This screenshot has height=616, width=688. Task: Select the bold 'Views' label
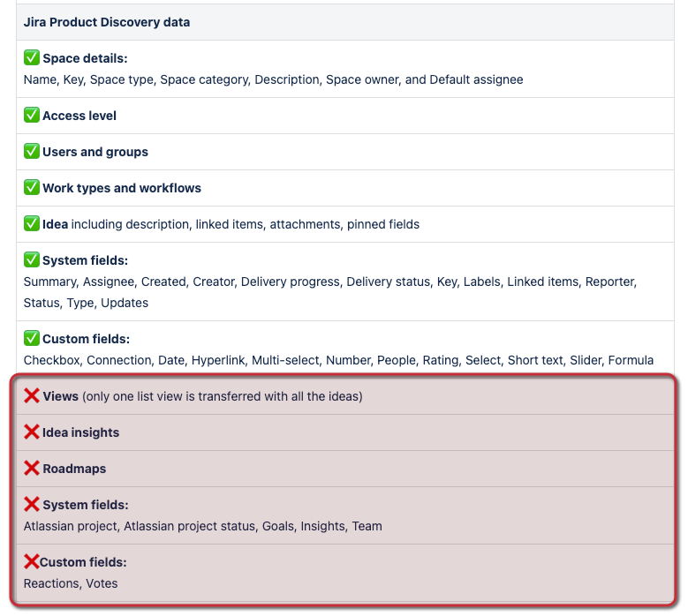[61, 396]
